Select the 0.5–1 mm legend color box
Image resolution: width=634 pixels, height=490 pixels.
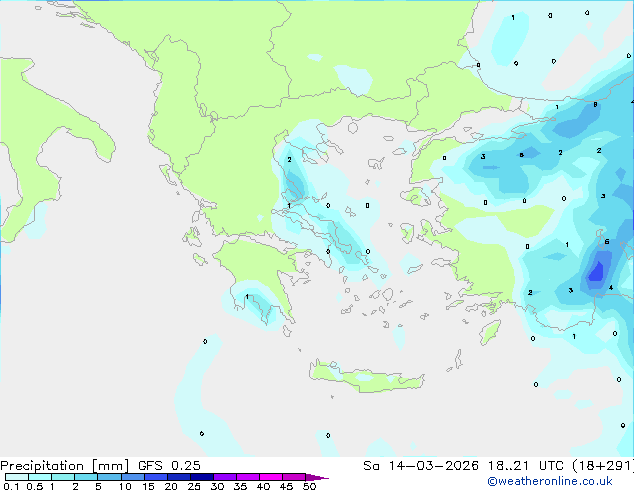click(x=40, y=477)
